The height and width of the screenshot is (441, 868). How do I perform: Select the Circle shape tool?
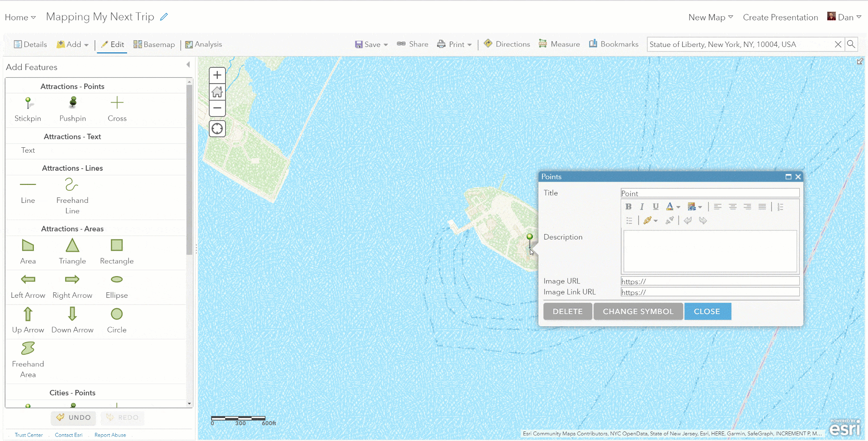pos(117,320)
